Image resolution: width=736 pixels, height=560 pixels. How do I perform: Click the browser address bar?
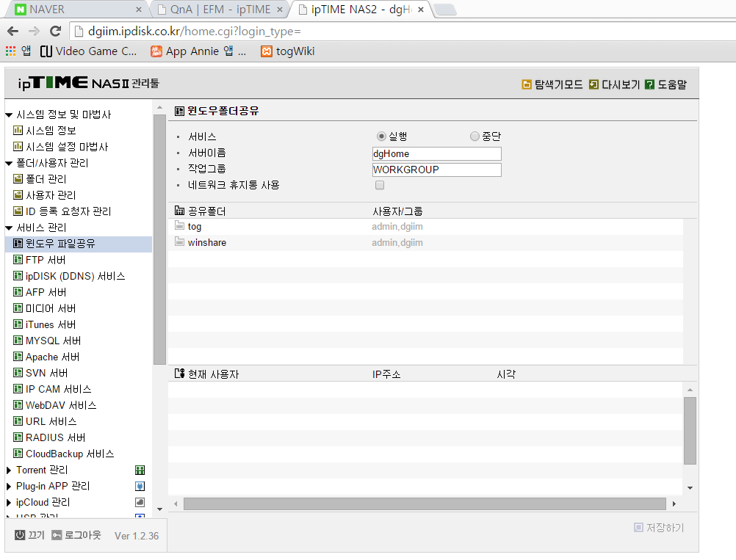(404, 32)
